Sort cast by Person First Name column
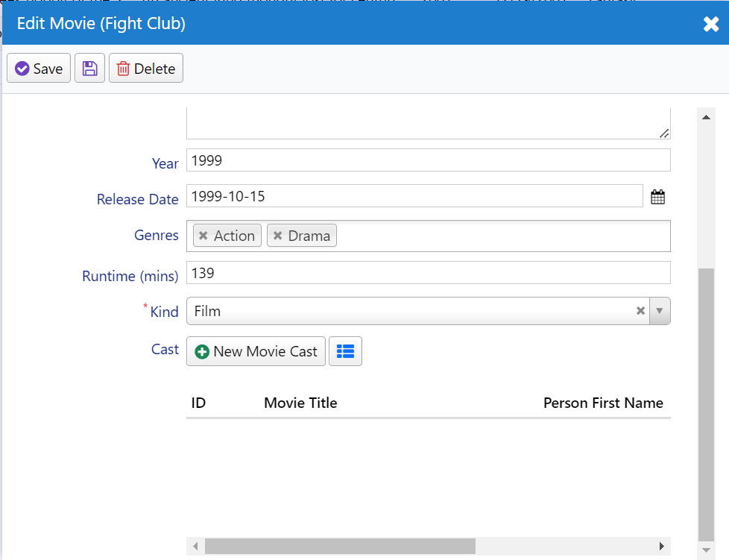Viewport: 729px width, 560px height. point(603,403)
